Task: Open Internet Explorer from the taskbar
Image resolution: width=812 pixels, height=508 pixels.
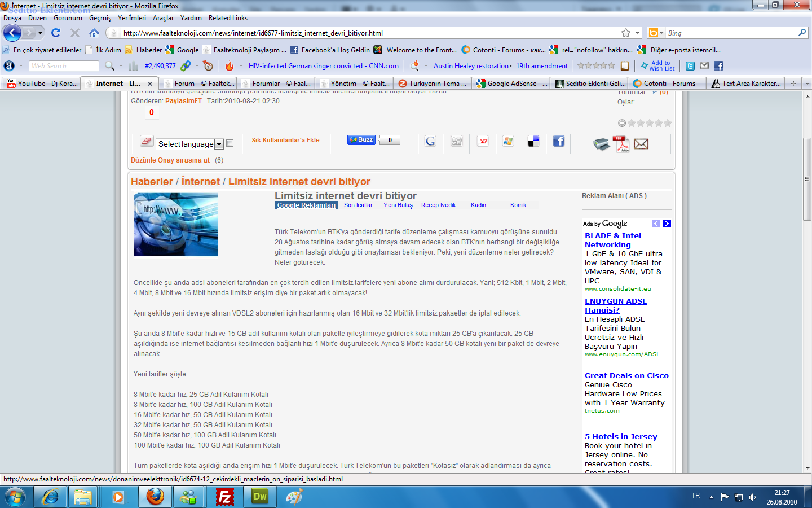Action: point(50,497)
